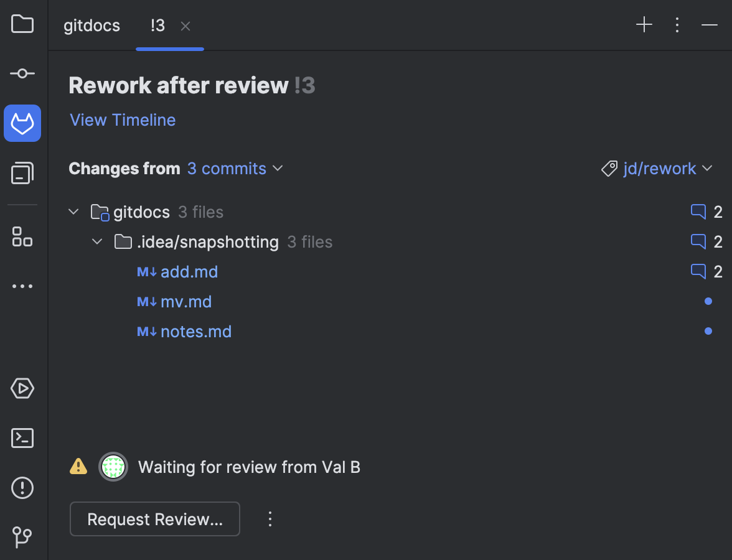Collapse the gitdocs folder node
The image size is (732, 560).
tap(73, 212)
